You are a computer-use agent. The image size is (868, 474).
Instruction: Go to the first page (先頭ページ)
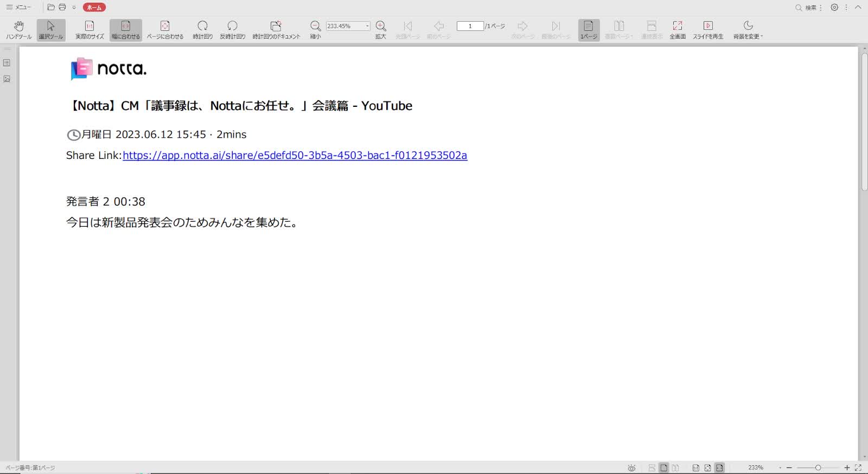click(x=408, y=30)
